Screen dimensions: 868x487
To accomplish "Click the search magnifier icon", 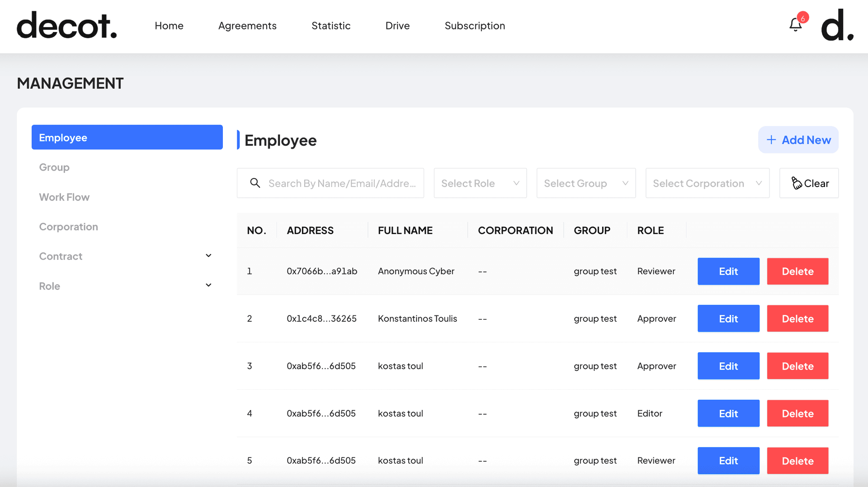I will coord(255,183).
